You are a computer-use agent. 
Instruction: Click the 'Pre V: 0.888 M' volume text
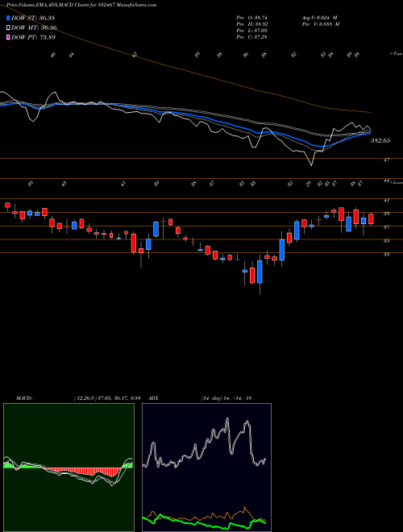coord(320,24)
